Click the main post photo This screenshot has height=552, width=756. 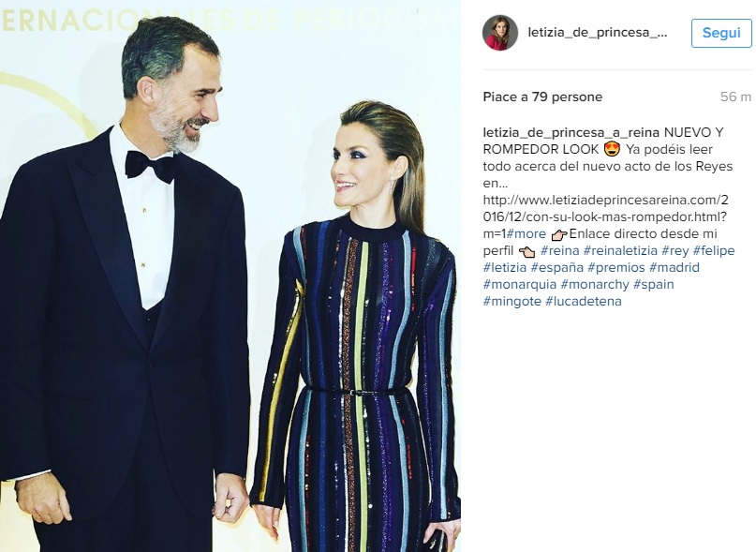230,276
